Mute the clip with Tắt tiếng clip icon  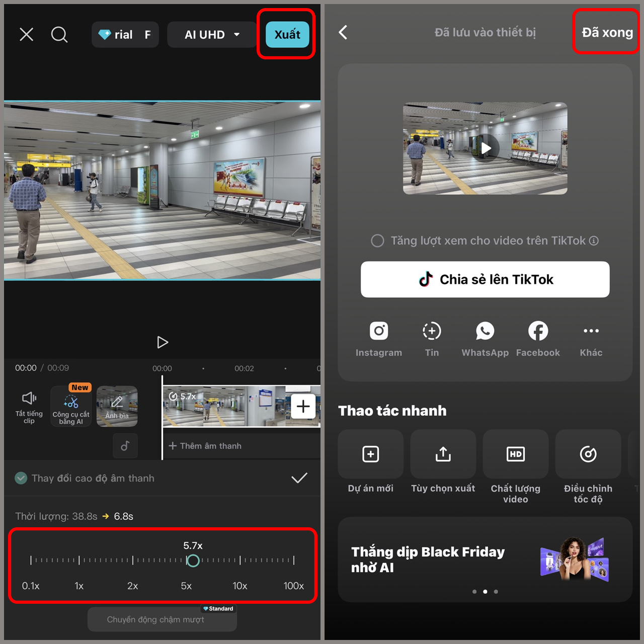(29, 406)
